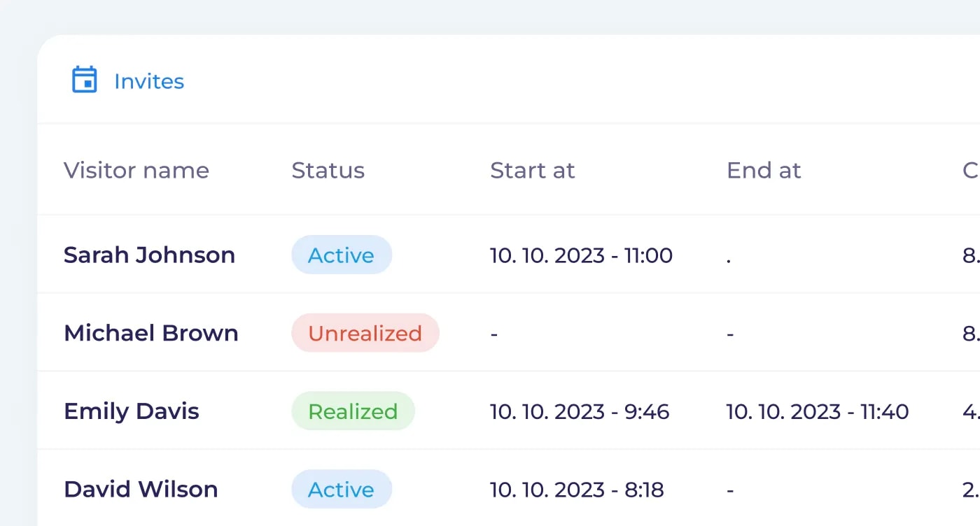This screenshot has height=526, width=980.
Task: Click David Wilson's start time 8:18
Action: click(577, 490)
